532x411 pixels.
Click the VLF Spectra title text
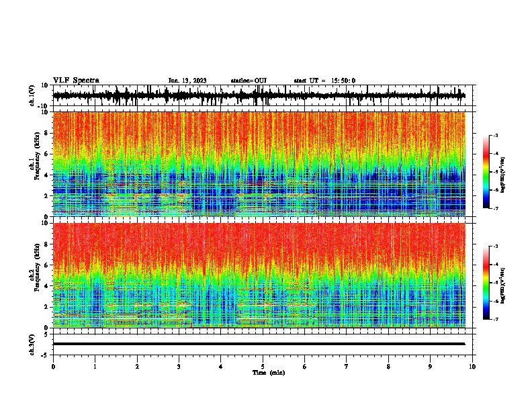click(76, 81)
